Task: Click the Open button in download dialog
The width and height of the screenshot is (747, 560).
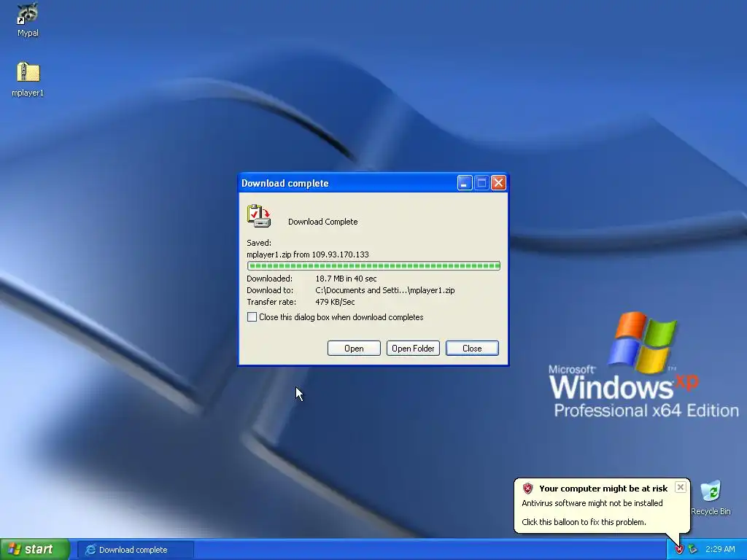Action: (354, 348)
